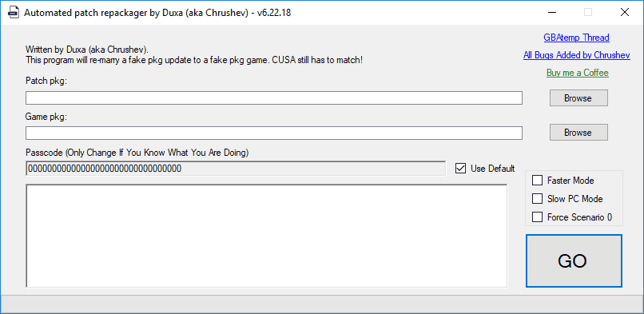Viewport: 644px width, 314px height.
Task: Click the bottom status bar
Action: (322, 304)
